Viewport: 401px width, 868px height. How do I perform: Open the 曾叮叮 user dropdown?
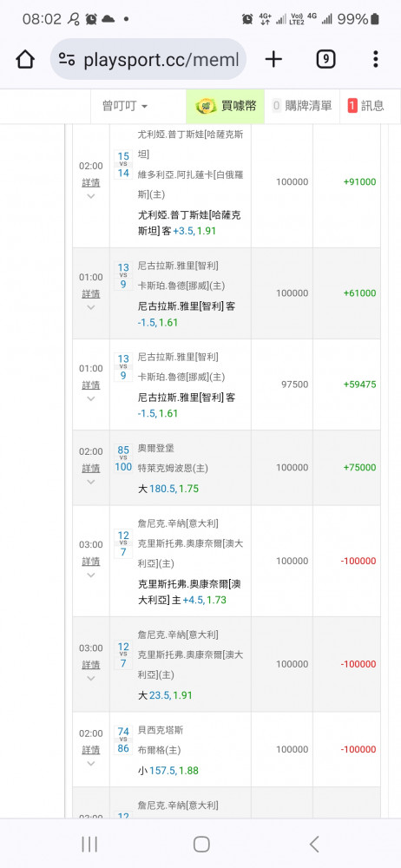[125, 106]
